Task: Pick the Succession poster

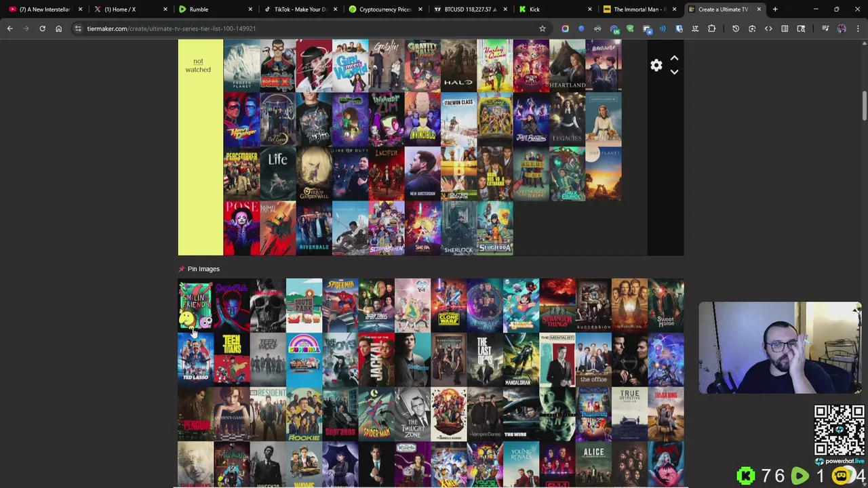Action: pyautogui.click(x=593, y=305)
